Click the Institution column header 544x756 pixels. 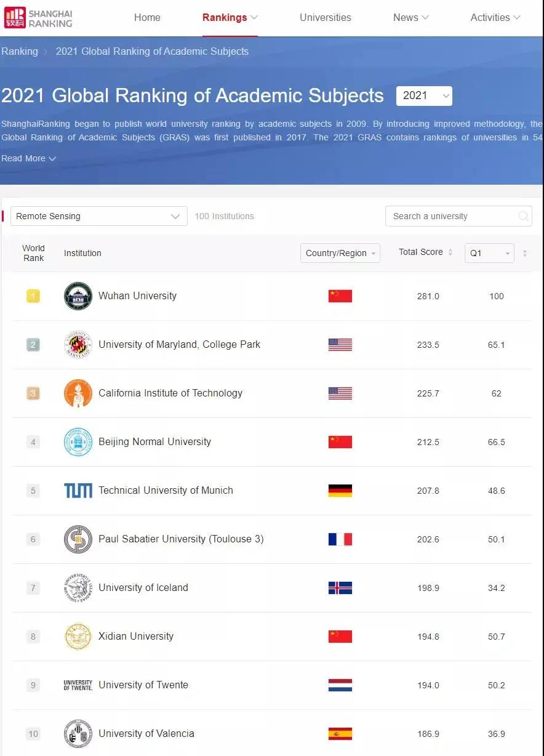(82, 253)
